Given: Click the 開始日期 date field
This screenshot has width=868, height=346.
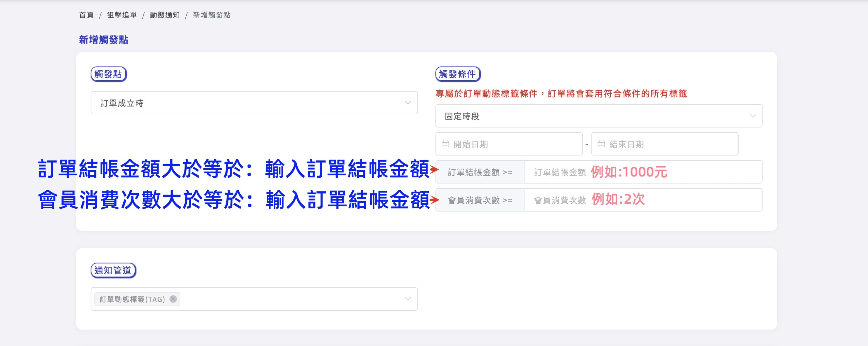Looking at the screenshot, I should coord(509,144).
